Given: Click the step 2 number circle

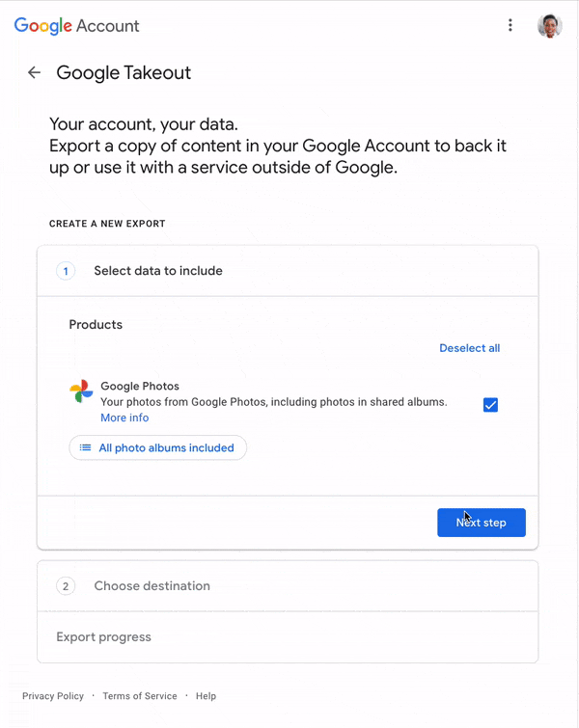Looking at the screenshot, I should click(66, 586).
